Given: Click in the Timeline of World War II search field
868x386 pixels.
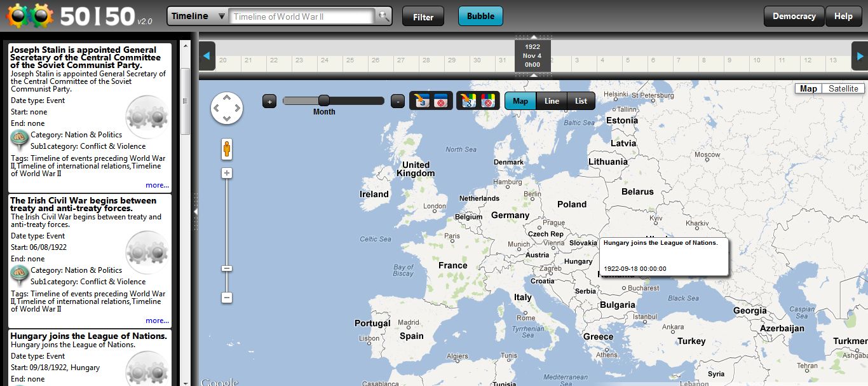Looking at the screenshot, I should coord(302,17).
